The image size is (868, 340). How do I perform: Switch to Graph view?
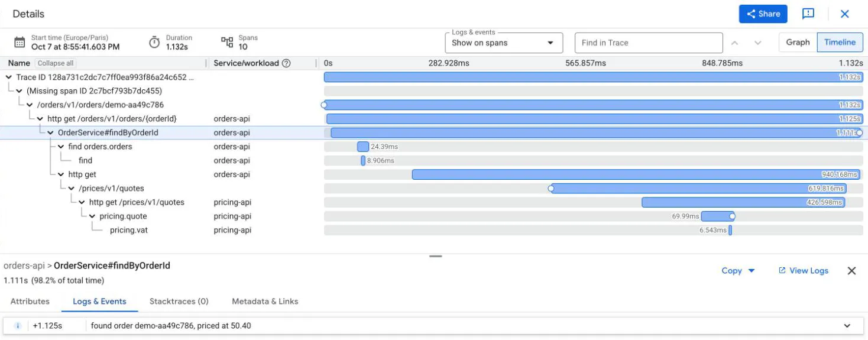798,42
